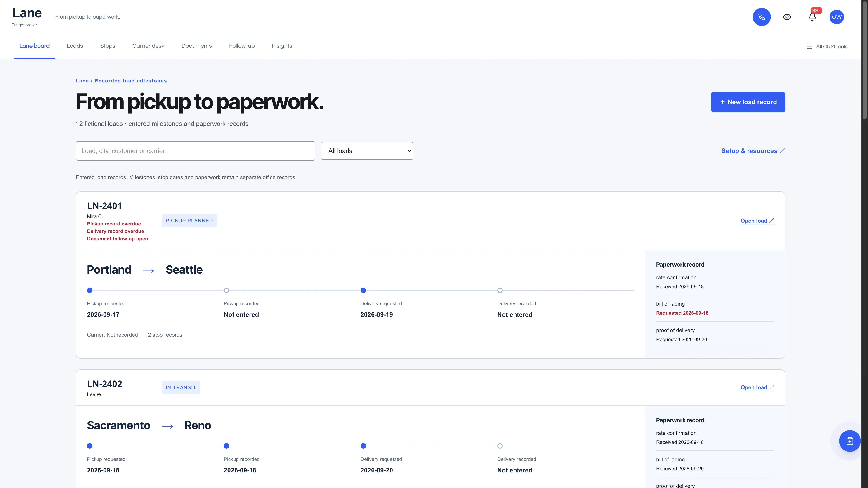This screenshot has width=868, height=488.
Task: Click arrow icon beside Setup & resources
Action: (x=782, y=150)
